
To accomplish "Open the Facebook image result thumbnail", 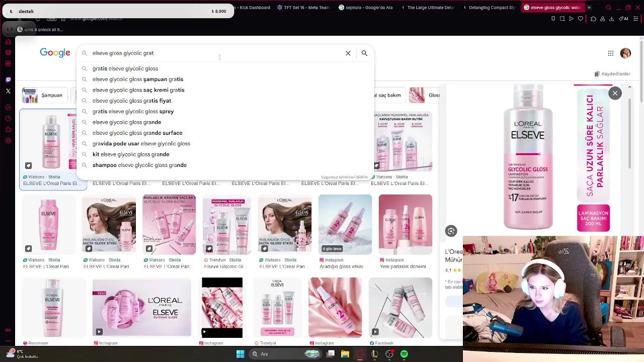I will pyautogui.click(x=400, y=307).
